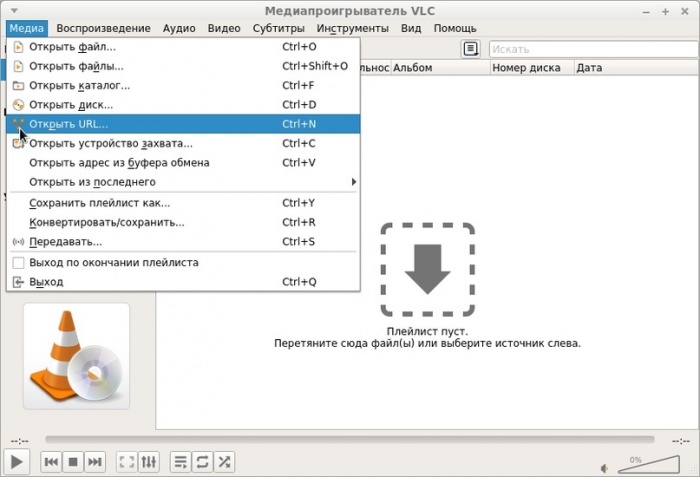Expand the 'Открыть из последнего' submenu arrow

coord(354,182)
